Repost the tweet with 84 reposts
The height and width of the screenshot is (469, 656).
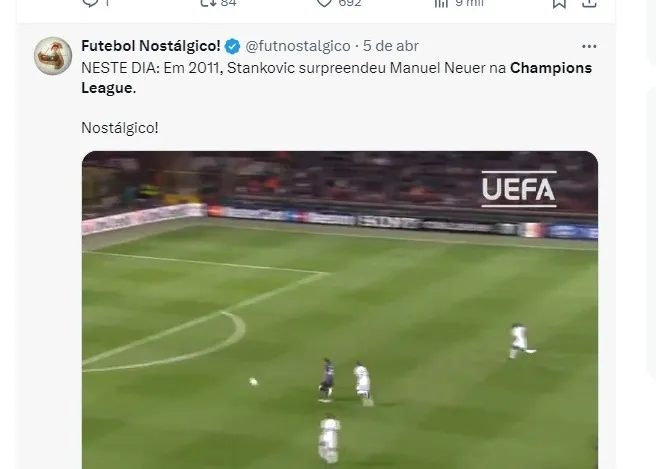208,3
